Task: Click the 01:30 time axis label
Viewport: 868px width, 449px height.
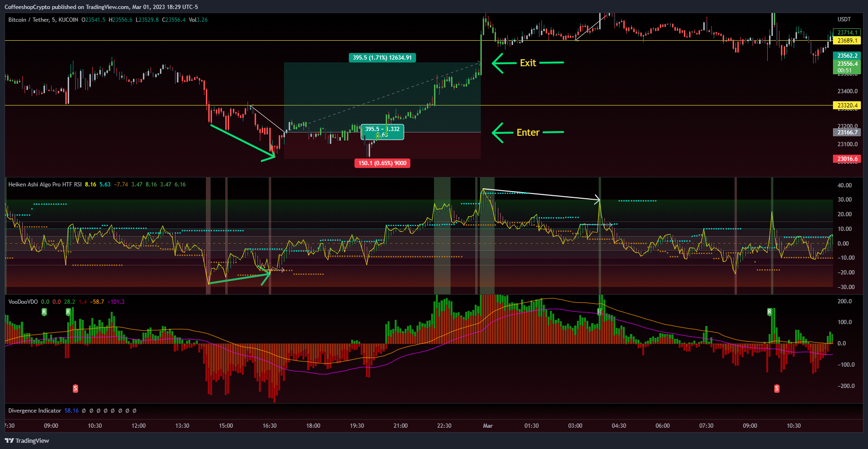Action: (x=531, y=426)
